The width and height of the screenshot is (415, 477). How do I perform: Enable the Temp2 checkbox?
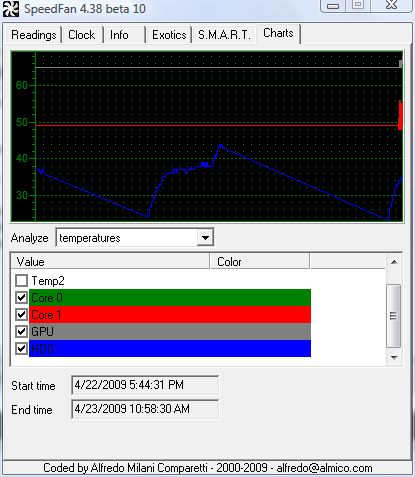click(x=22, y=281)
